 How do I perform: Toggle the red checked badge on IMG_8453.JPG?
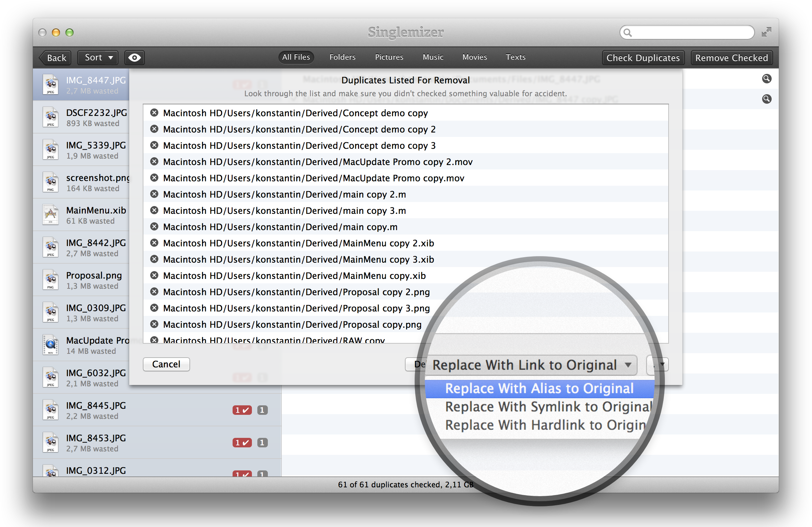(242, 442)
